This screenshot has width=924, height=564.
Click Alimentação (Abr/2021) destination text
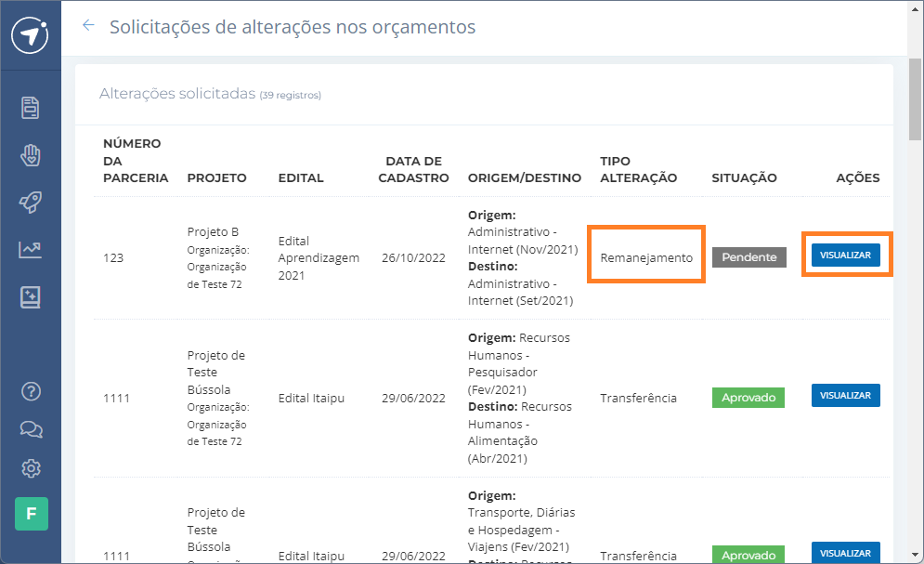(502, 450)
